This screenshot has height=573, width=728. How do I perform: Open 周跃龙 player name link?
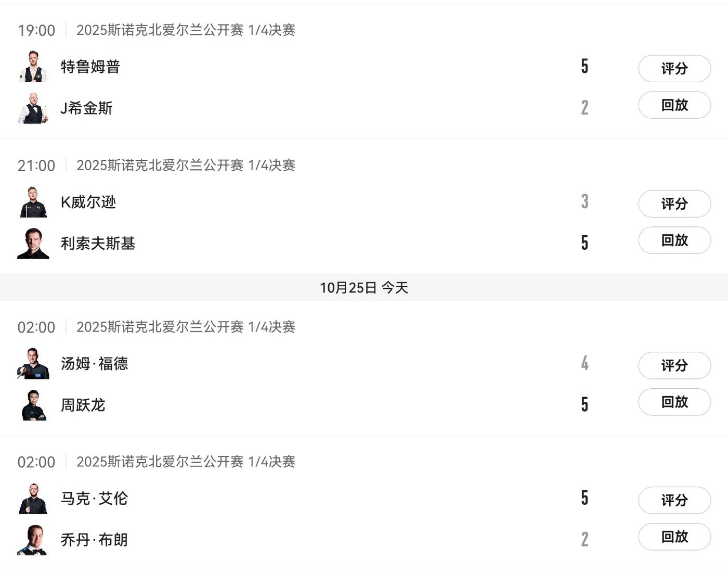pyautogui.click(x=83, y=405)
